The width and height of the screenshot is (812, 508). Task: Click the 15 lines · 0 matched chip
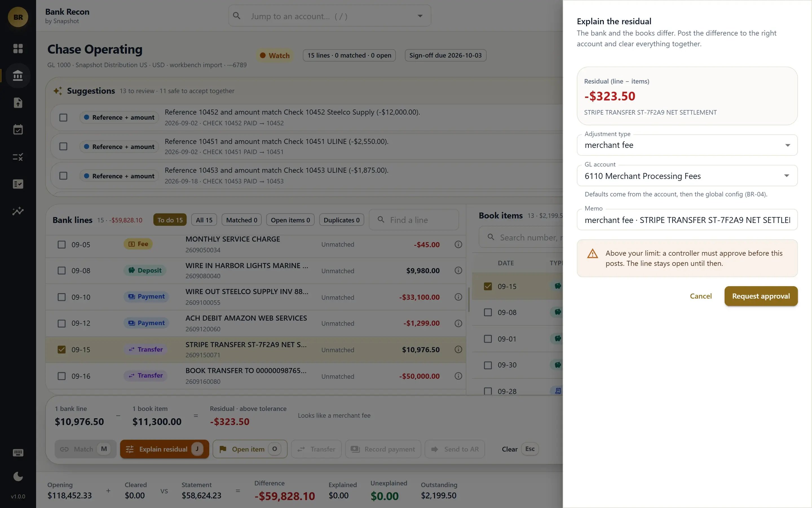[x=349, y=55]
